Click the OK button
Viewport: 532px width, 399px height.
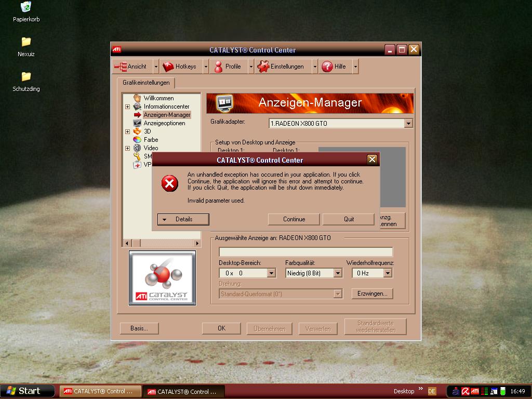tap(221, 328)
